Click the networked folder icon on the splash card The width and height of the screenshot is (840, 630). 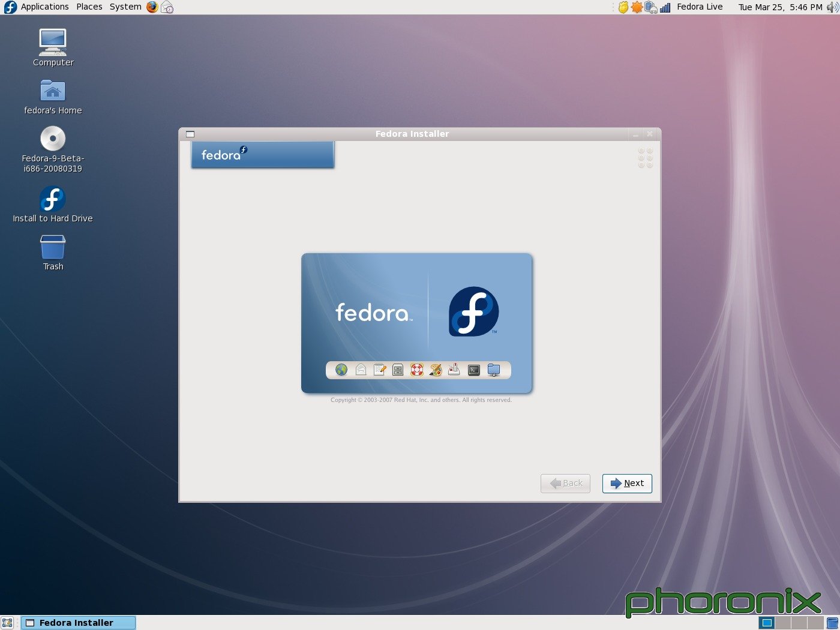click(493, 370)
